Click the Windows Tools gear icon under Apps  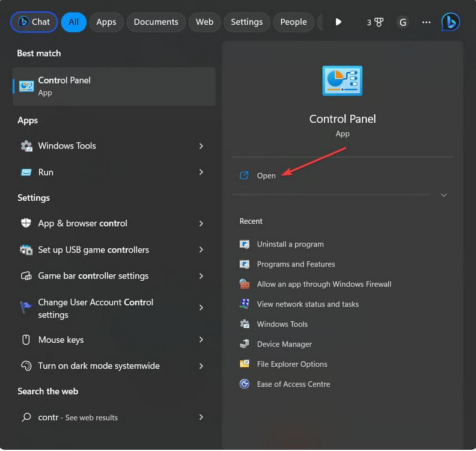[x=26, y=146]
